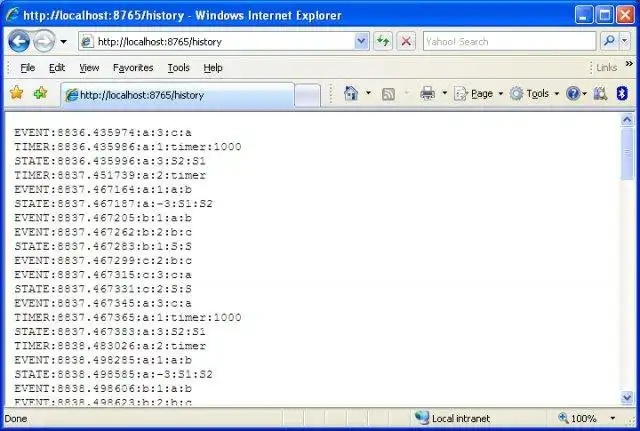Click line EVENT:8836.435974:a:3:c:a
The image size is (640, 431).
click(103, 133)
